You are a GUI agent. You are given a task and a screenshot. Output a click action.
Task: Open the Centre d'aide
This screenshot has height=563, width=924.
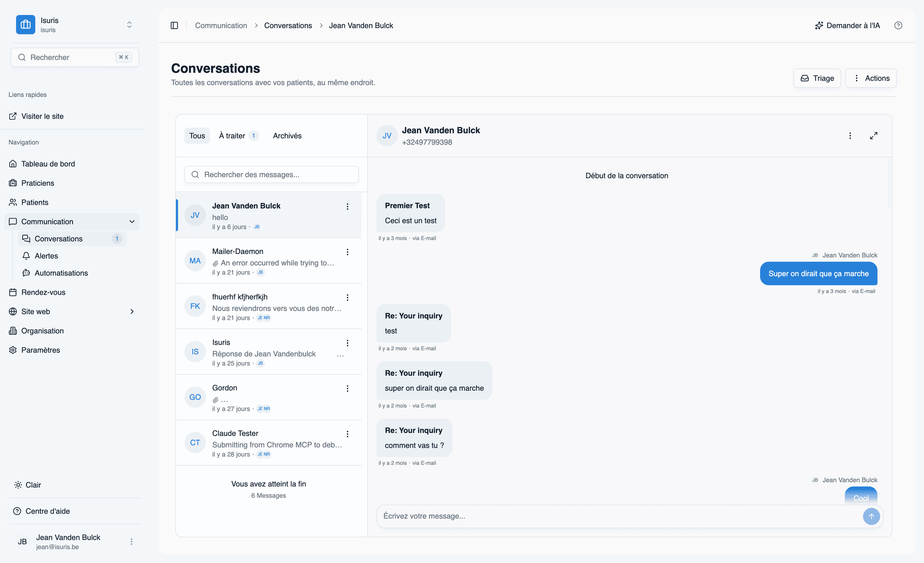[41, 511]
